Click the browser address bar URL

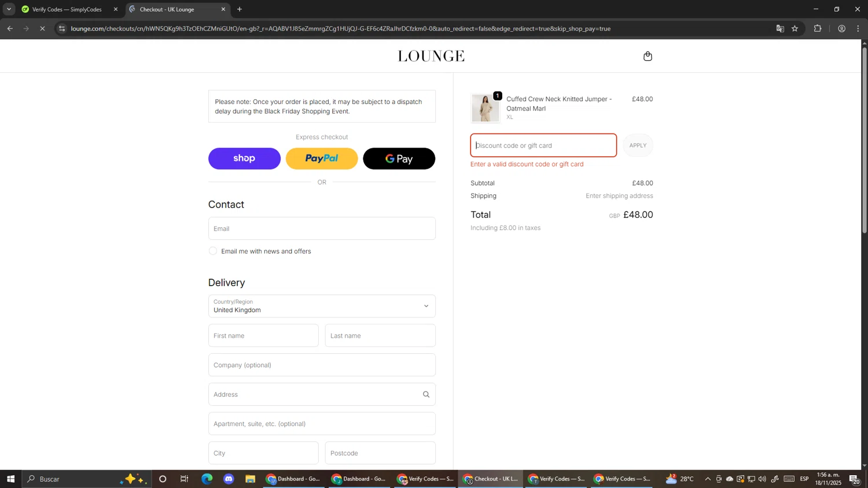point(341,28)
